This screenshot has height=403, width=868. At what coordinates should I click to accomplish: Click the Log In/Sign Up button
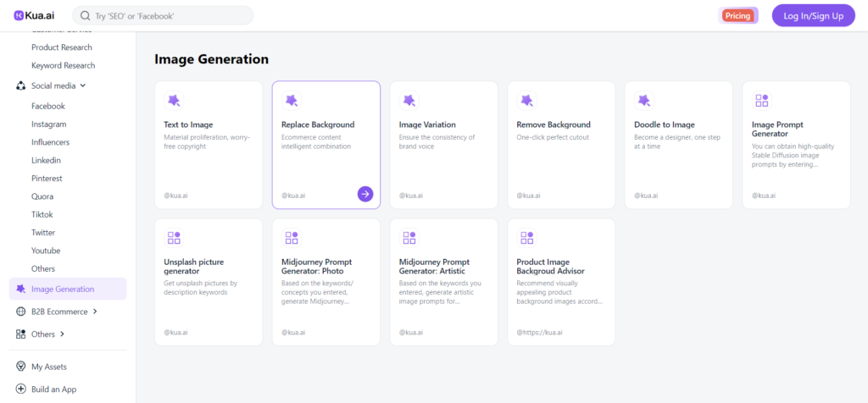(813, 15)
